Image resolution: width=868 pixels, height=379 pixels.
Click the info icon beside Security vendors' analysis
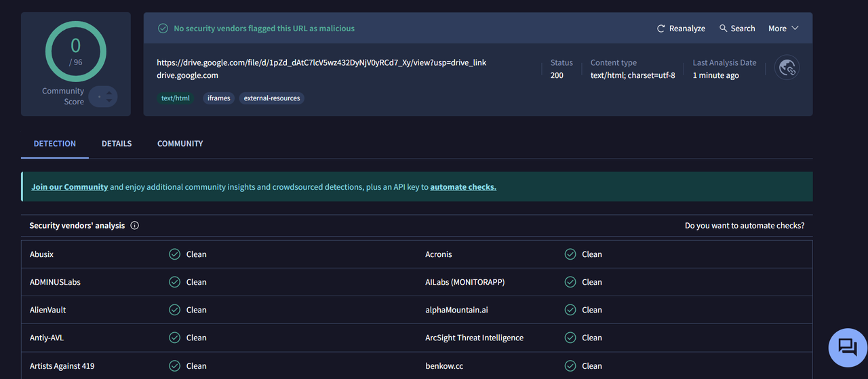(x=134, y=226)
